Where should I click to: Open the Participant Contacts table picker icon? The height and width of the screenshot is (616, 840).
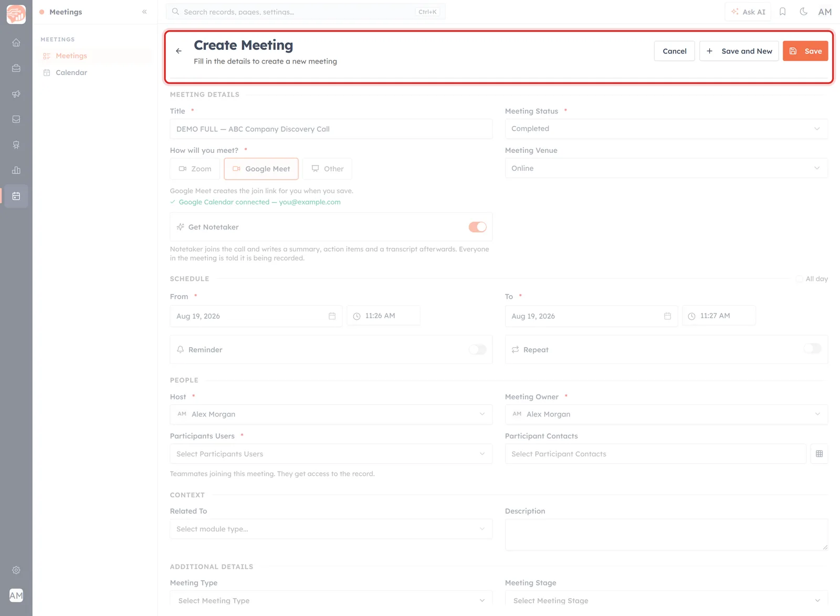pyautogui.click(x=819, y=454)
